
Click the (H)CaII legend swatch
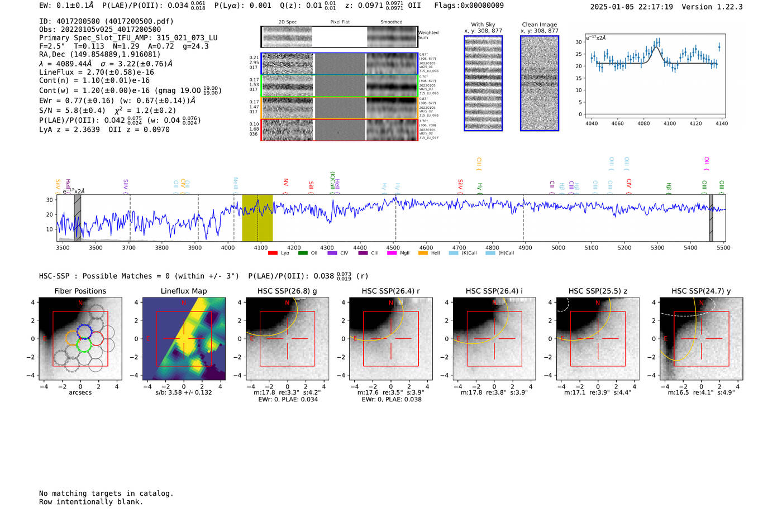490,253
